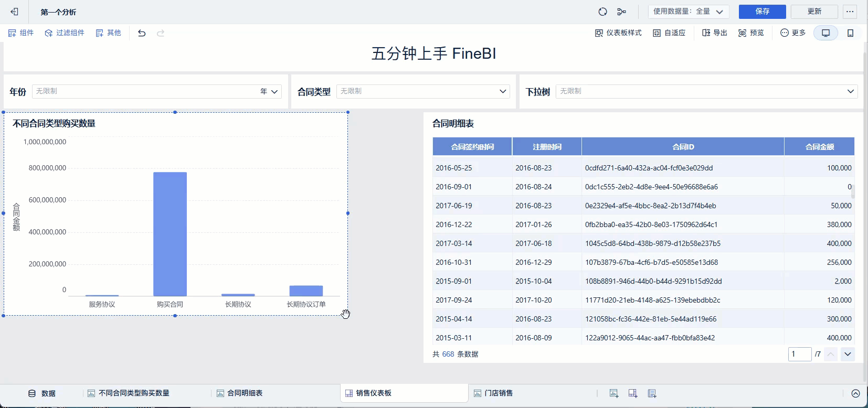868x408 pixels.
Task: Expand the 年 unit dropdown in 年份 filter
Action: click(269, 91)
